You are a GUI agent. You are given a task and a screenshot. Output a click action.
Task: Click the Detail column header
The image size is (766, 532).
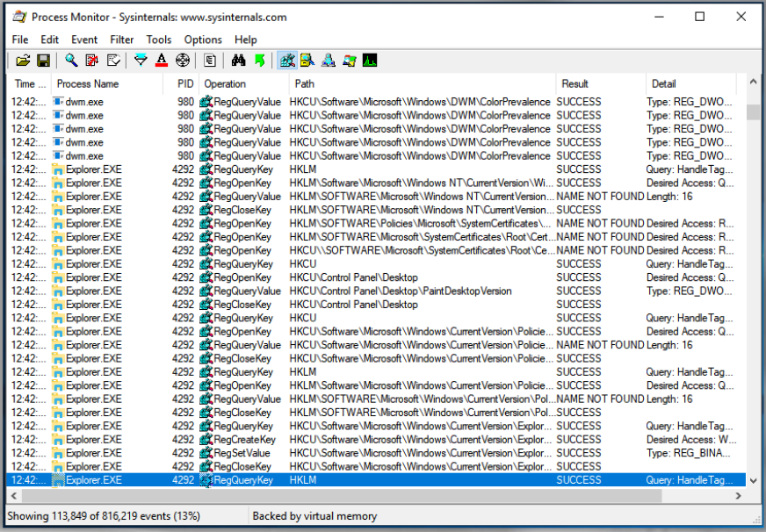tap(691, 84)
